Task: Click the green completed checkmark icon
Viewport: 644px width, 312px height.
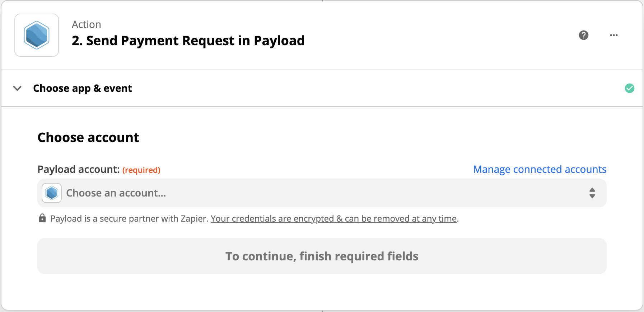Action: [630, 88]
